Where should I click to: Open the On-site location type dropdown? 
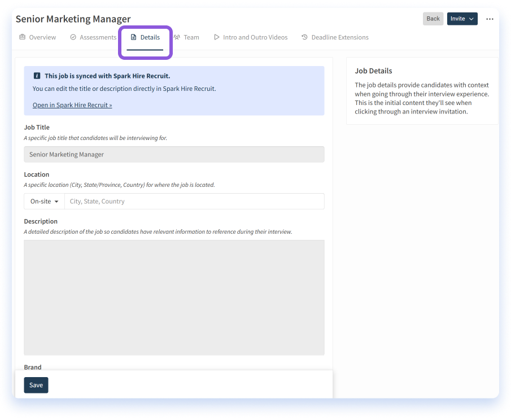[44, 202]
